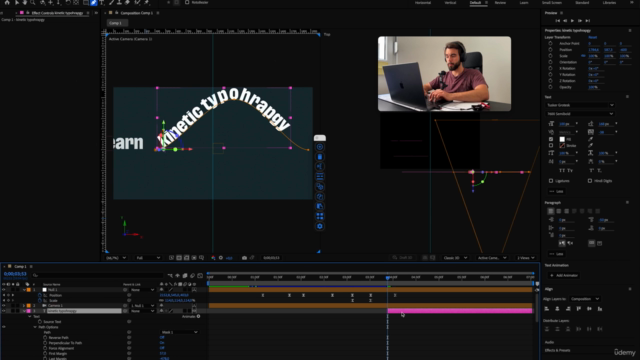Screen dimensions: 640x360
Task: Open the font style dropdown
Action: pyautogui.click(x=580, y=114)
